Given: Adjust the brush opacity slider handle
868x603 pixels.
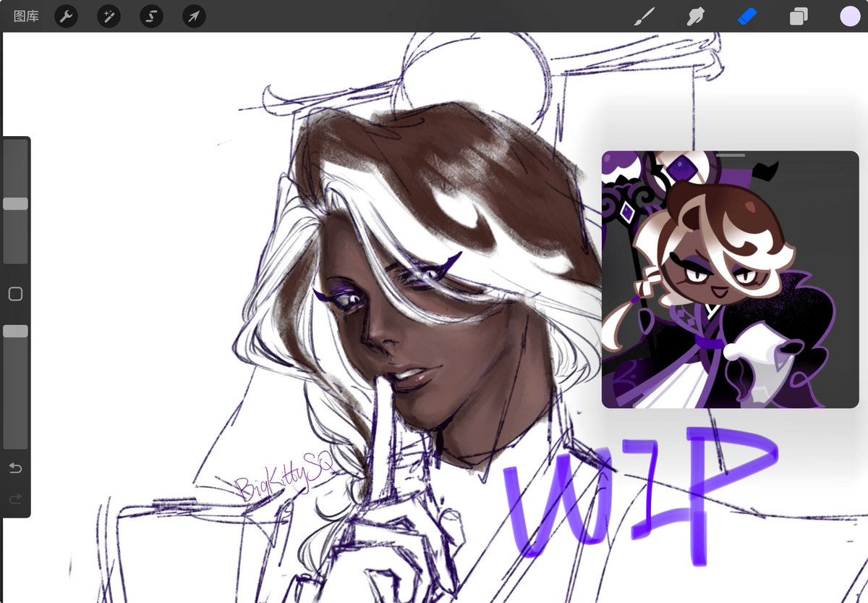Looking at the screenshot, I should (16, 331).
